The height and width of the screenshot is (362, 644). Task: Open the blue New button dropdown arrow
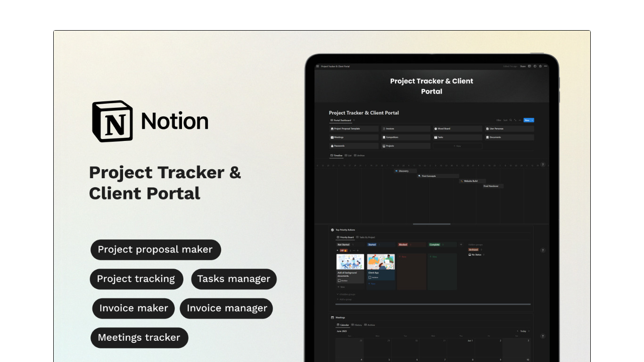(x=532, y=120)
